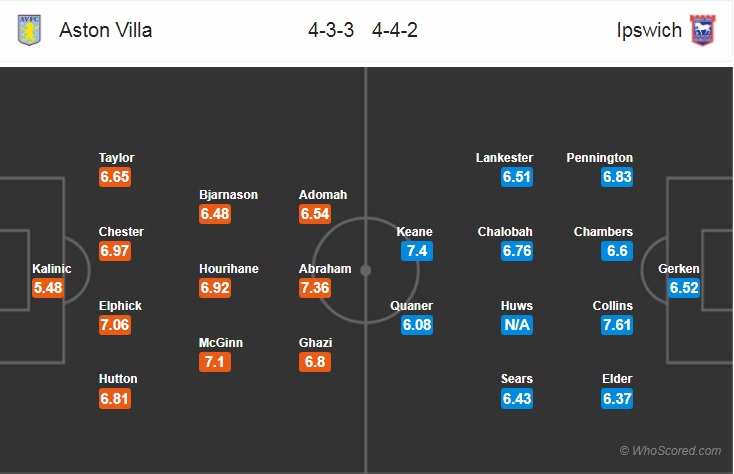Select Collins's 7.61 rating badge

(617, 325)
